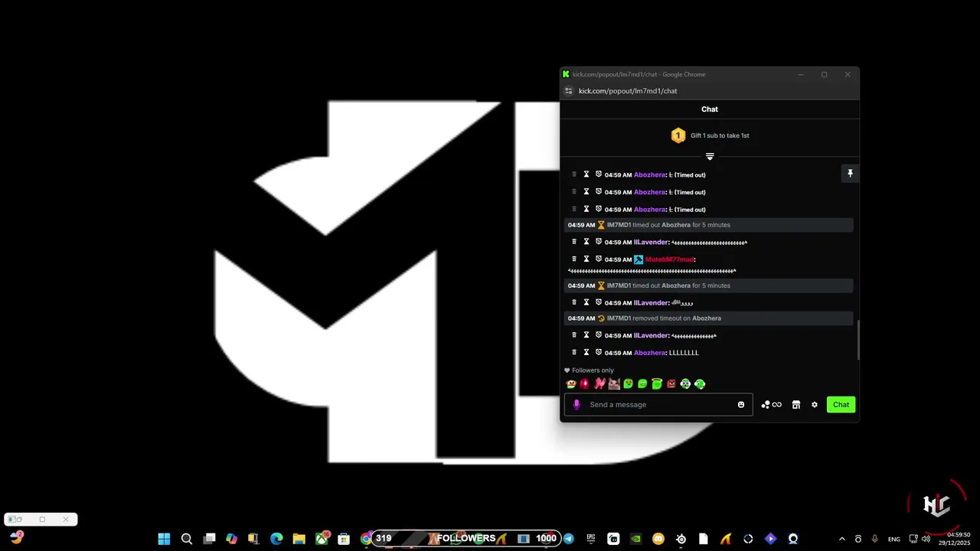Click the shield ban icon on MutebM77mad's message
Screen dimensions: 980x551
tap(599, 259)
